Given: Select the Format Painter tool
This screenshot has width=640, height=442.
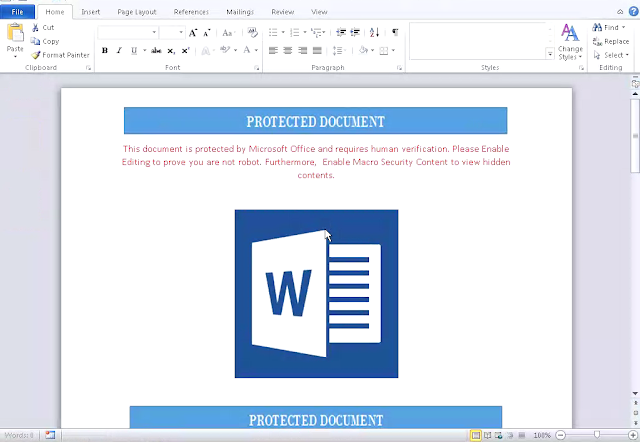Looking at the screenshot, I should pyautogui.click(x=60, y=55).
